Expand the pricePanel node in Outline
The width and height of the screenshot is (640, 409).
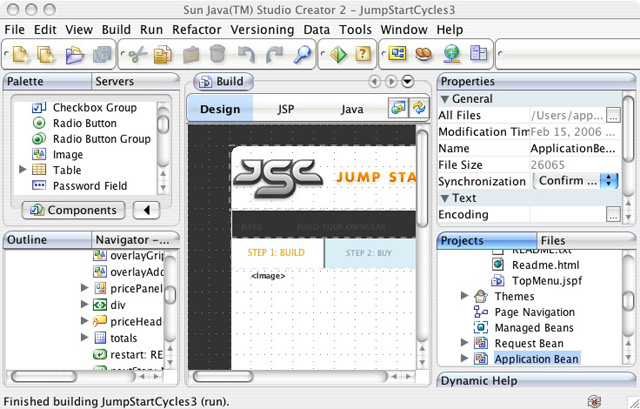pos(84,288)
